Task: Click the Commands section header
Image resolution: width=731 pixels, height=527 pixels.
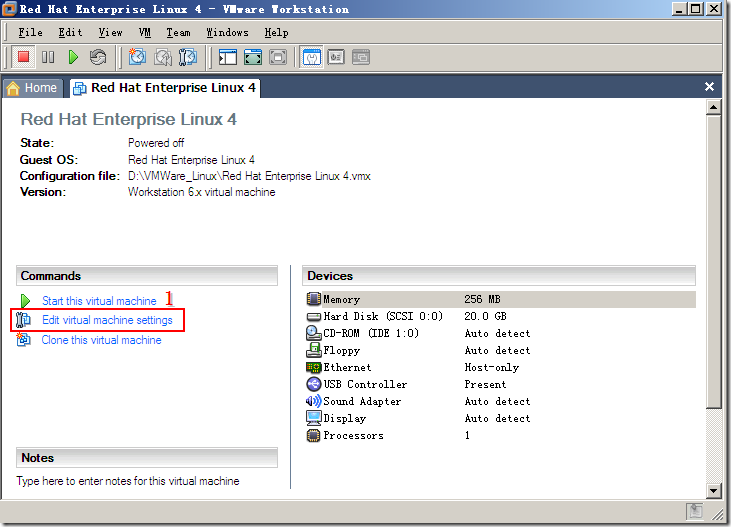Action: tap(147, 276)
